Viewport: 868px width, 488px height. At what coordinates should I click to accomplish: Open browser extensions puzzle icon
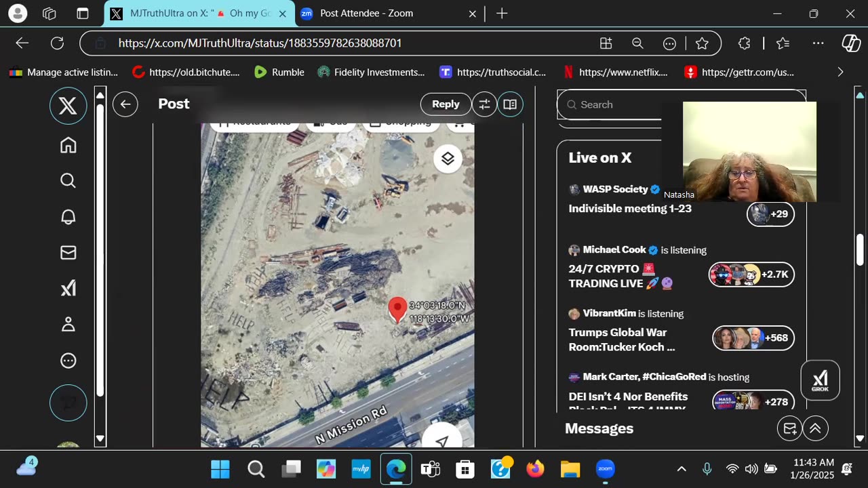(744, 43)
